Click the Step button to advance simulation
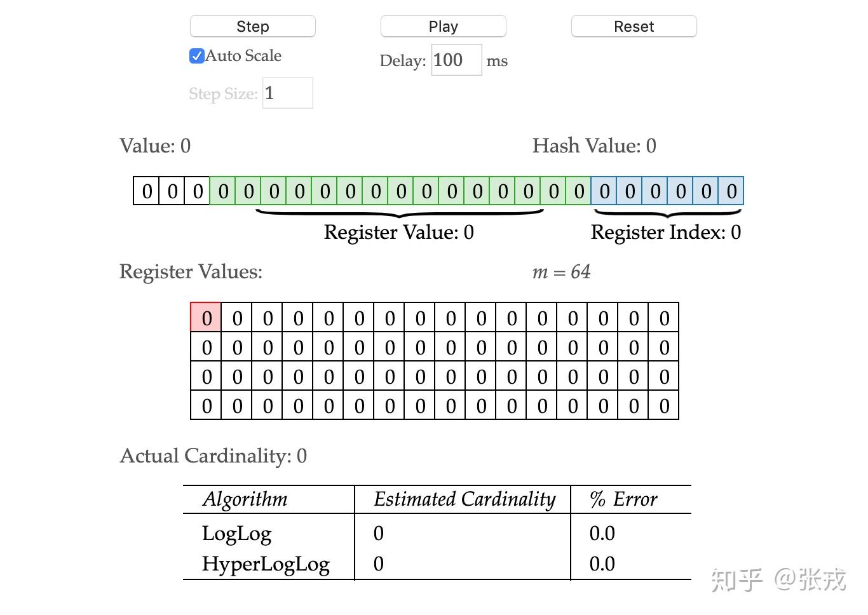Screen dimensions: 868x615 pyautogui.click(x=252, y=26)
